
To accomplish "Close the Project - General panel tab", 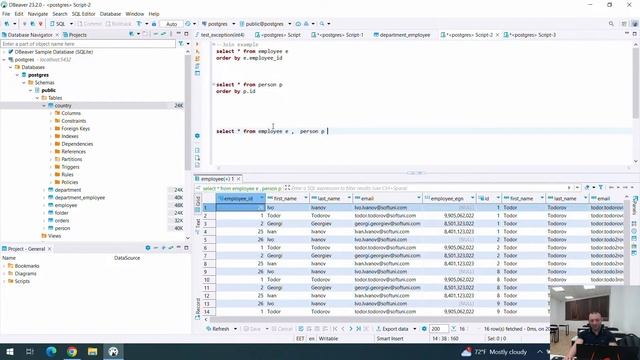I will pyautogui.click(x=49, y=249).
